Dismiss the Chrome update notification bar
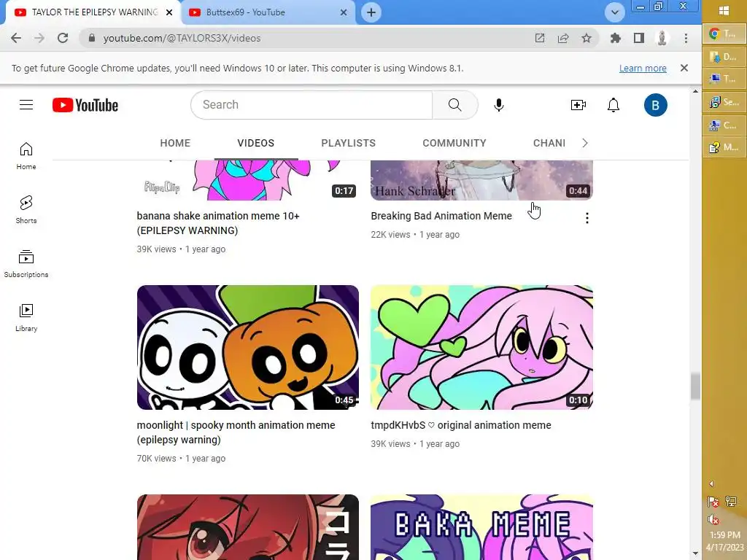The width and height of the screenshot is (747, 560). click(x=684, y=68)
